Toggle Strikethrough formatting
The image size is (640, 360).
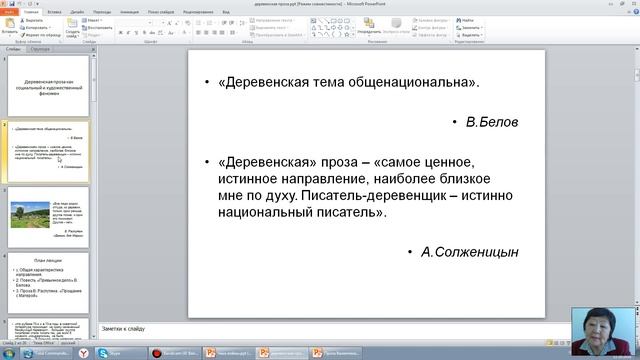pos(152,33)
